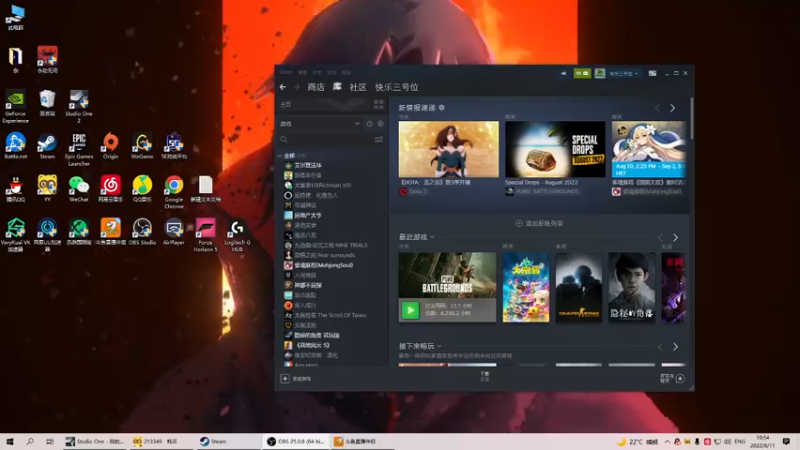Open the 快乐三号位 profile tab
Viewport: 800px width, 450px height.
click(x=396, y=87)
